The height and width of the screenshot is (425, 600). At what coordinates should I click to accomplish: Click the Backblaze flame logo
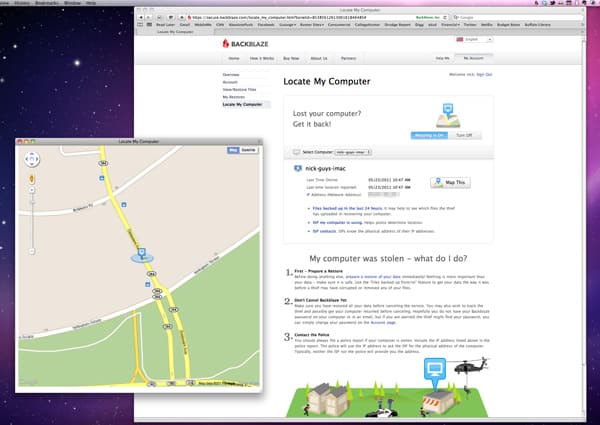(225, 44)
